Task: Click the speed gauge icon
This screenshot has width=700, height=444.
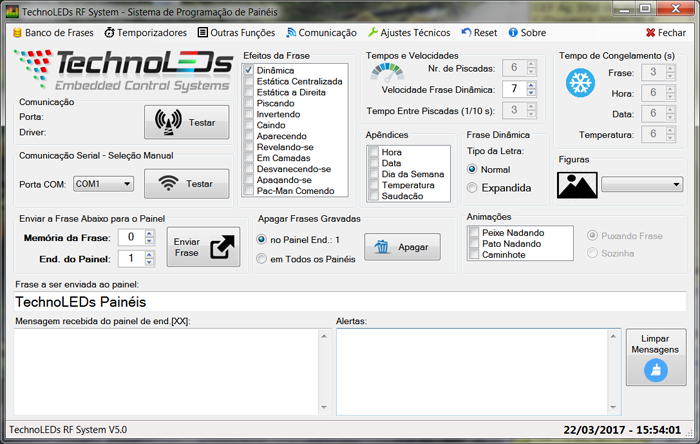Action: (387, 72)
